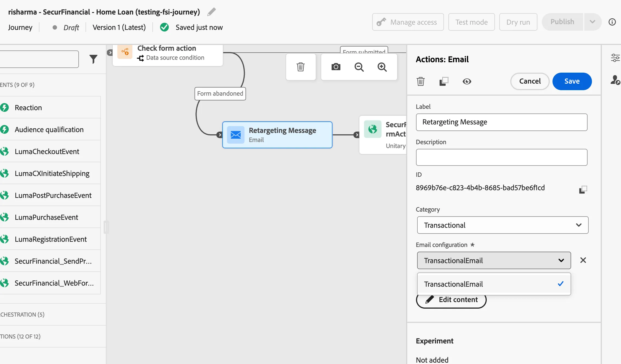Viewport: 621px width, 364px height.
Task: Click the pencil icon to rename journey
Action: pos(211,12)
